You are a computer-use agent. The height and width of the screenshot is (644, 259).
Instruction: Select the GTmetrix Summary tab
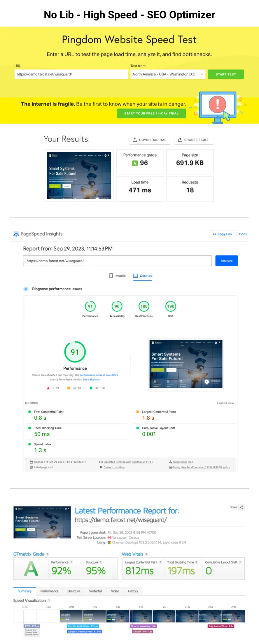coord(24,591)
